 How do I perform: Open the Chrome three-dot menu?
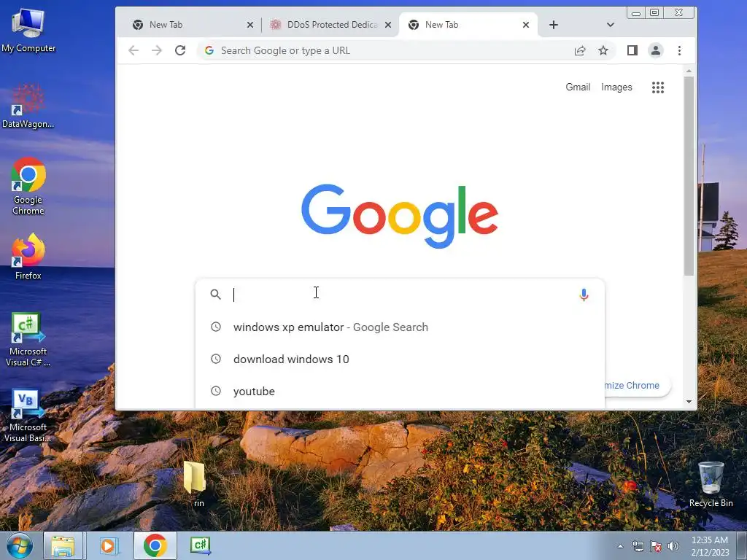(x=679, y=50)
